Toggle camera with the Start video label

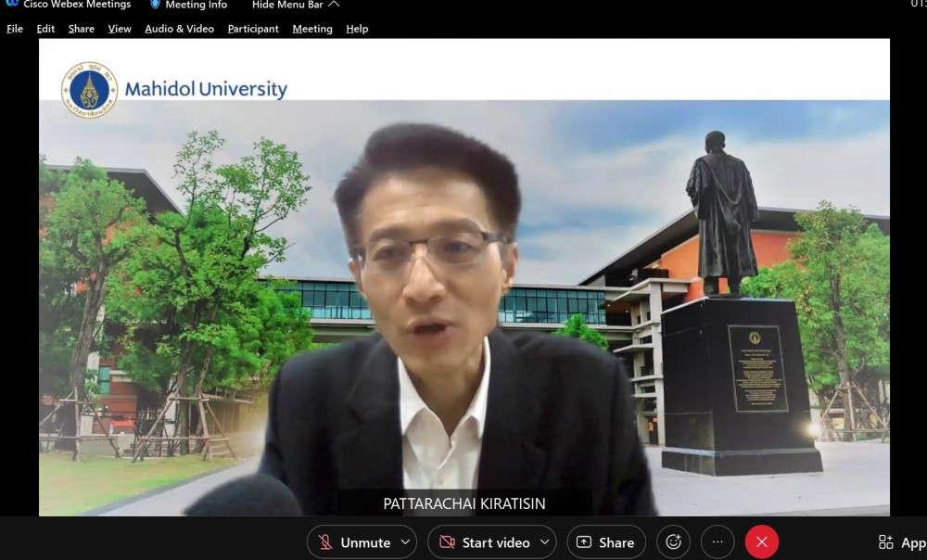[496, 542]
